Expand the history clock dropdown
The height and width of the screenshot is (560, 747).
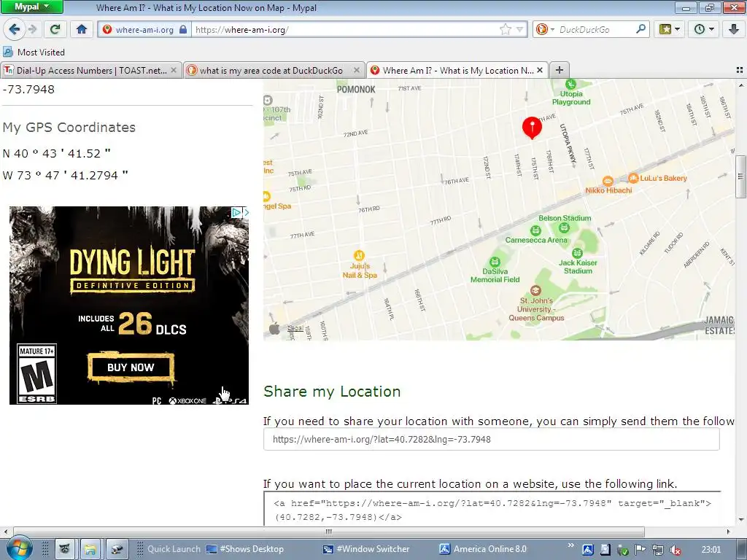pyautogui.click(x=704, y=29)
